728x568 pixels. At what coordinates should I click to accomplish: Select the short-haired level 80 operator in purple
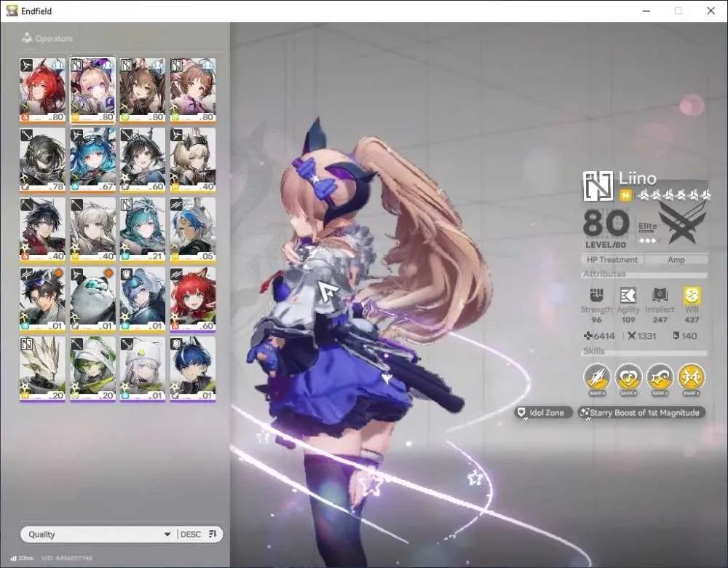[193, 90]
